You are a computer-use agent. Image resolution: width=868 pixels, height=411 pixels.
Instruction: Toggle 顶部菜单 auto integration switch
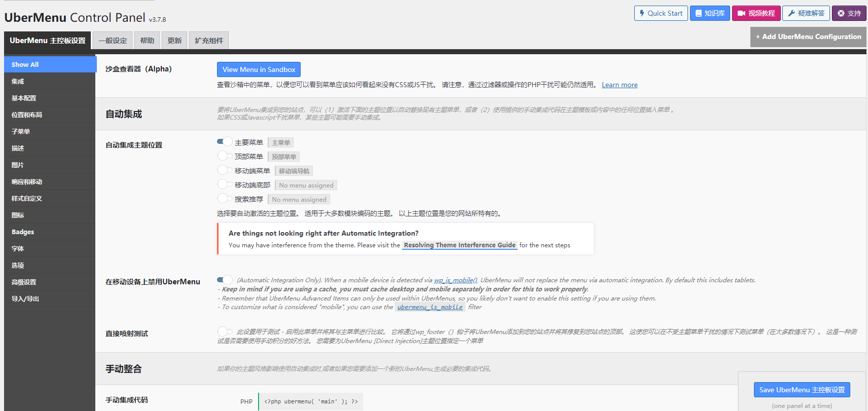pos(225,156)
